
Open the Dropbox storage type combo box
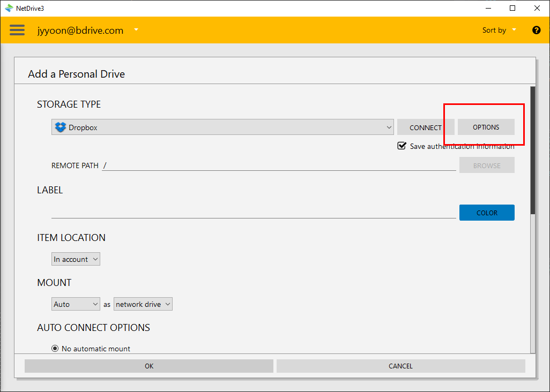click(x=222, y=127)
